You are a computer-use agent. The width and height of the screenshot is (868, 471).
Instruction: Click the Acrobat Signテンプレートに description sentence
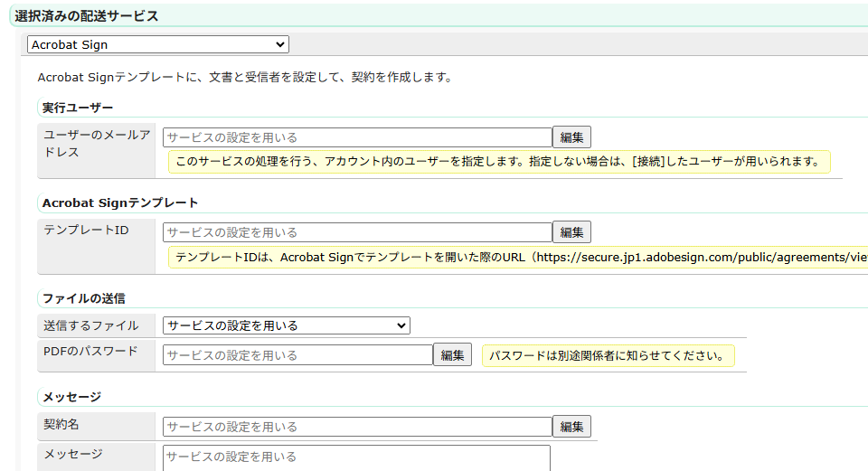[x=246, y=78]
